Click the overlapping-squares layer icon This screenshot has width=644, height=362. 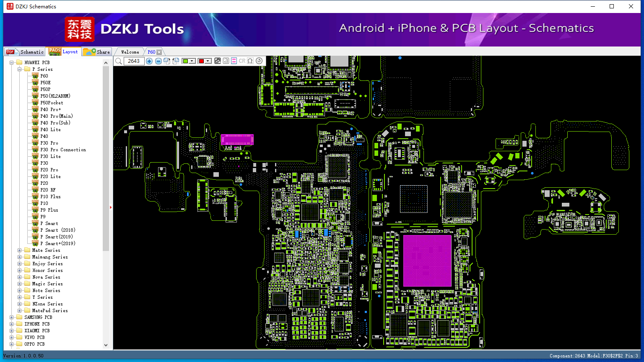(218, 61)
